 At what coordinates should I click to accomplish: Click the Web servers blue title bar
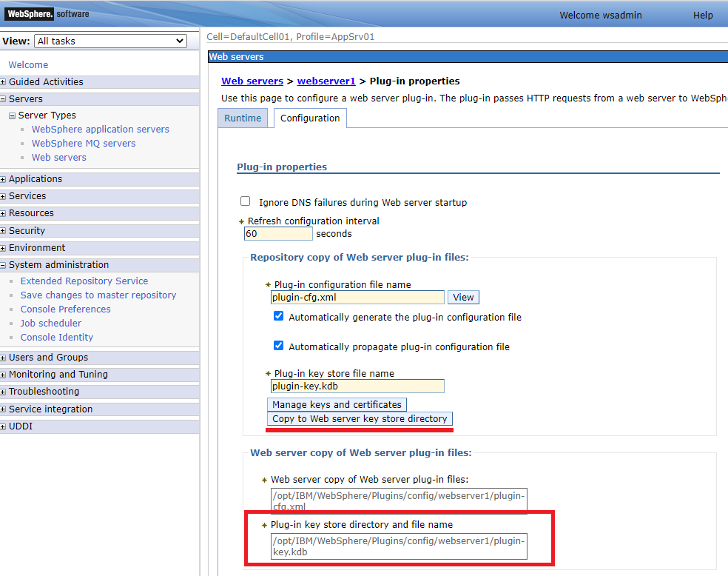(x=468, y=57)
